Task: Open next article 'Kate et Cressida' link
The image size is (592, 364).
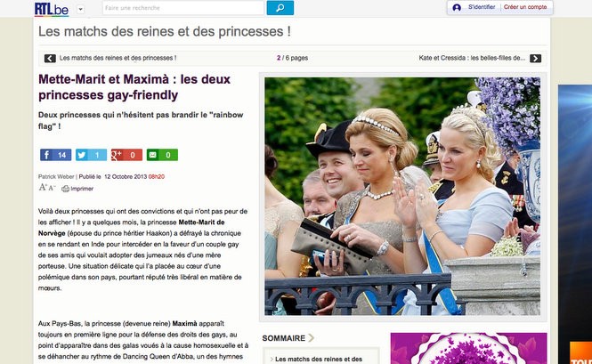Action: pyautogui.click(x=472, y=58)
